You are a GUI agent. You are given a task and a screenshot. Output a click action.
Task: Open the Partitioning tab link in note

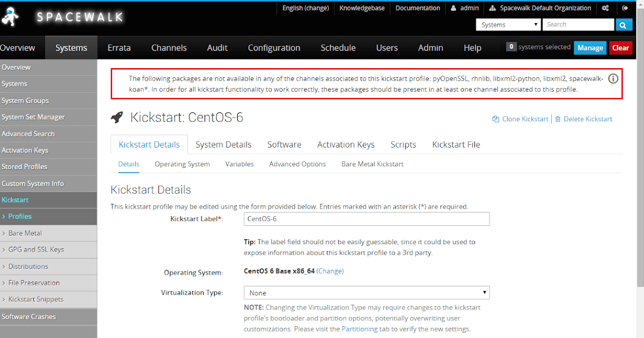coord(360,329)
